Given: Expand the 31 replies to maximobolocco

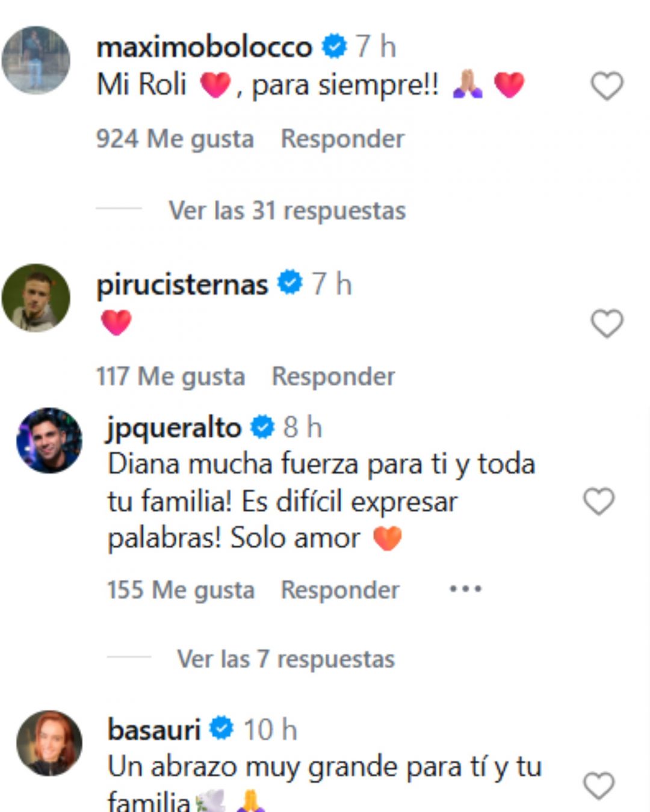Looking at the screenshot, I should [287, 211].
